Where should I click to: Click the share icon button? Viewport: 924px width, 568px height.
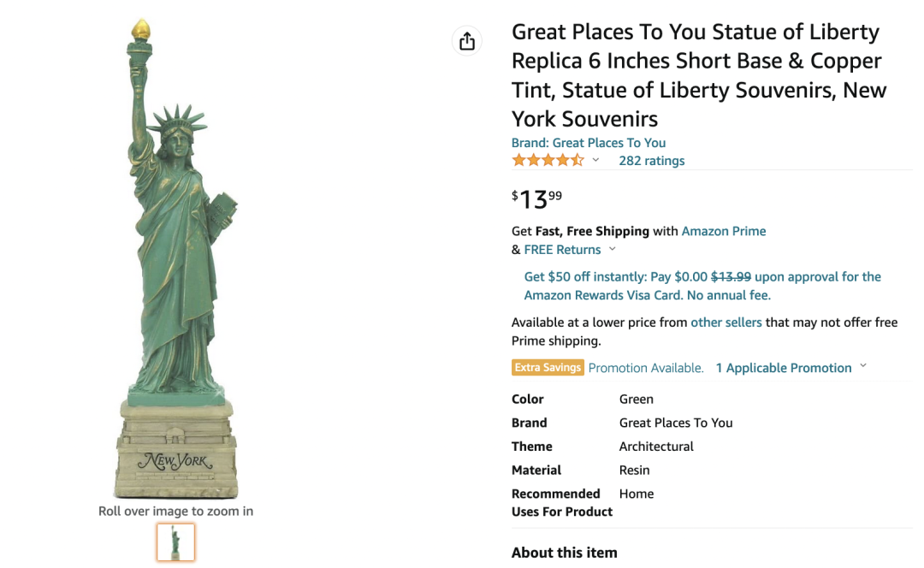tap(466, 41)
